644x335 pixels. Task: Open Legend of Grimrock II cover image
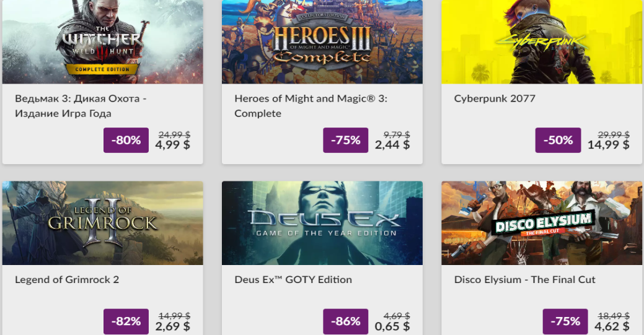pyautogui.click(x=103, y=223)
